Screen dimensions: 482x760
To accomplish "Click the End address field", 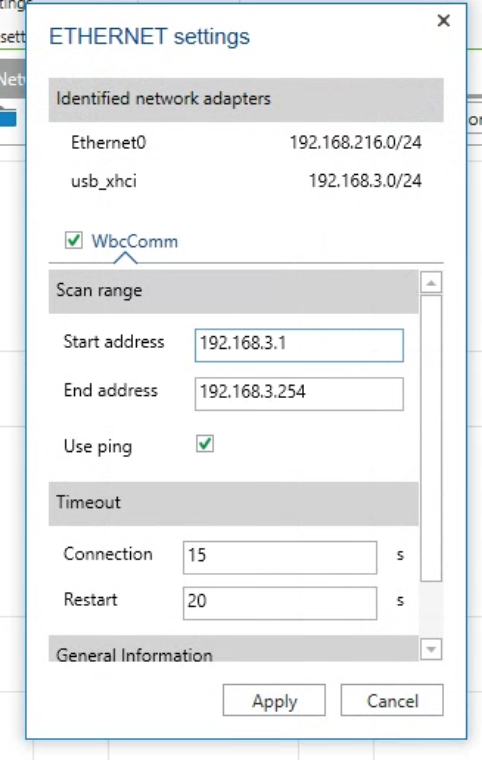I will coord(299,394).
